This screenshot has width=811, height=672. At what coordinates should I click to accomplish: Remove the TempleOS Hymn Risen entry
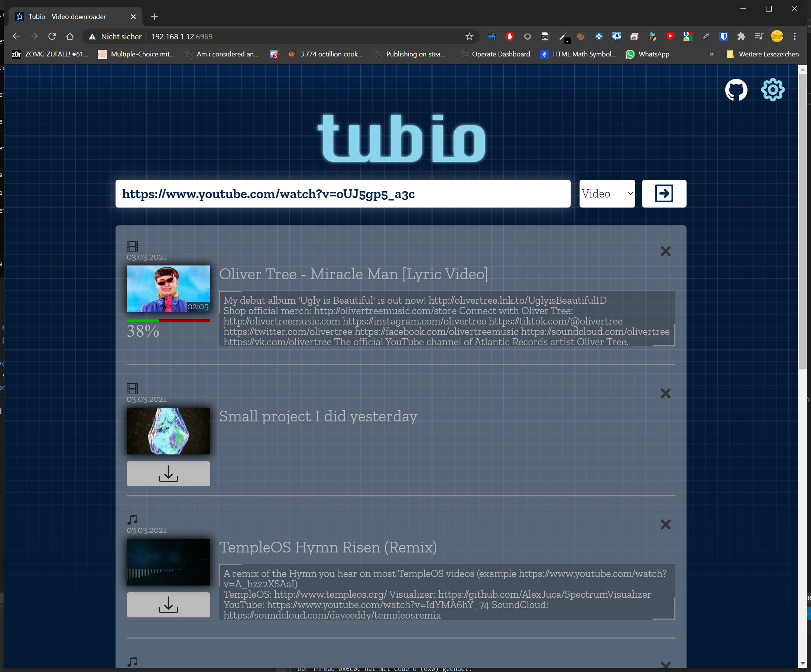point(665,524)
